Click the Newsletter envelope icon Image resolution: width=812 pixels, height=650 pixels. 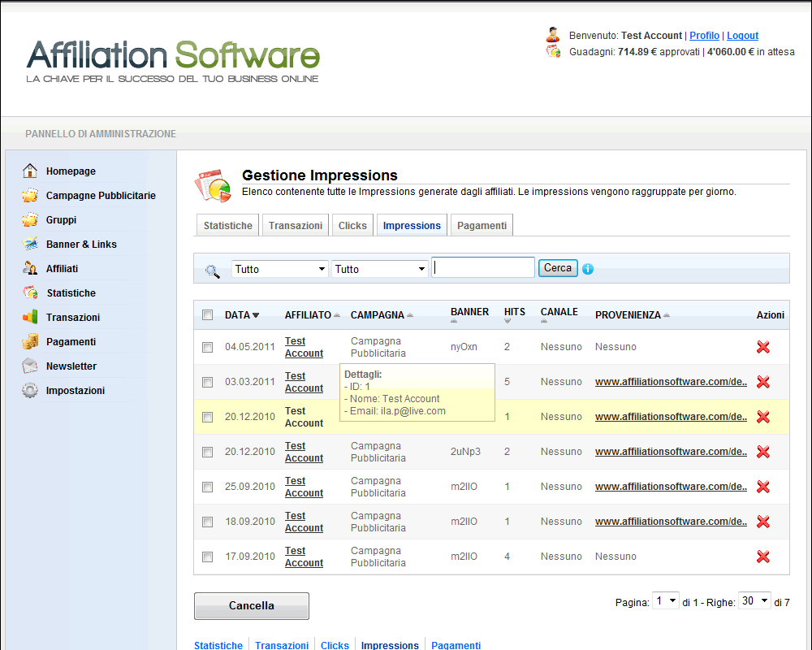click(30, 366)
